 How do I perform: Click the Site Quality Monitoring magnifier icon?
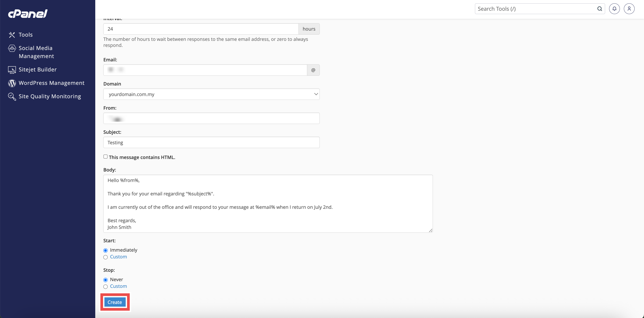[12, 96]
